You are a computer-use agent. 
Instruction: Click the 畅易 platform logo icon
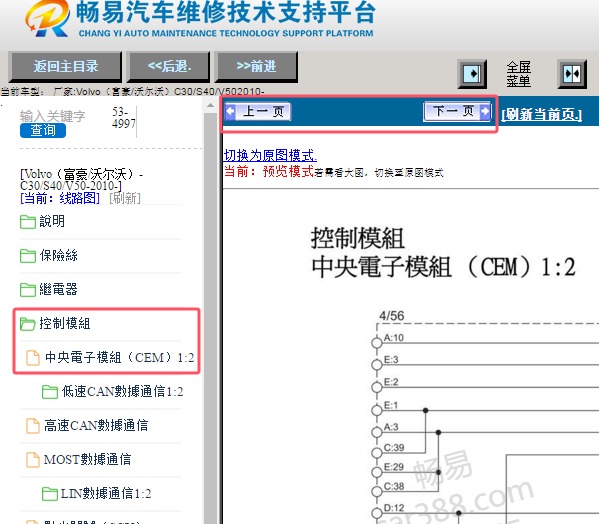point(47,19)
